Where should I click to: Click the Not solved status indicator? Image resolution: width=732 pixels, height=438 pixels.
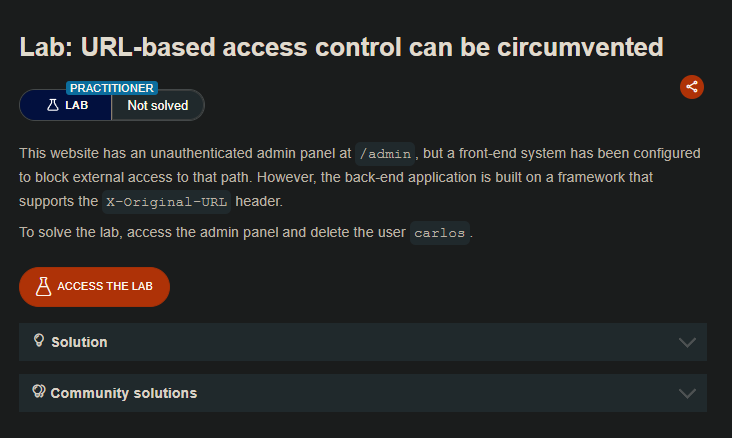click(157, 105)
